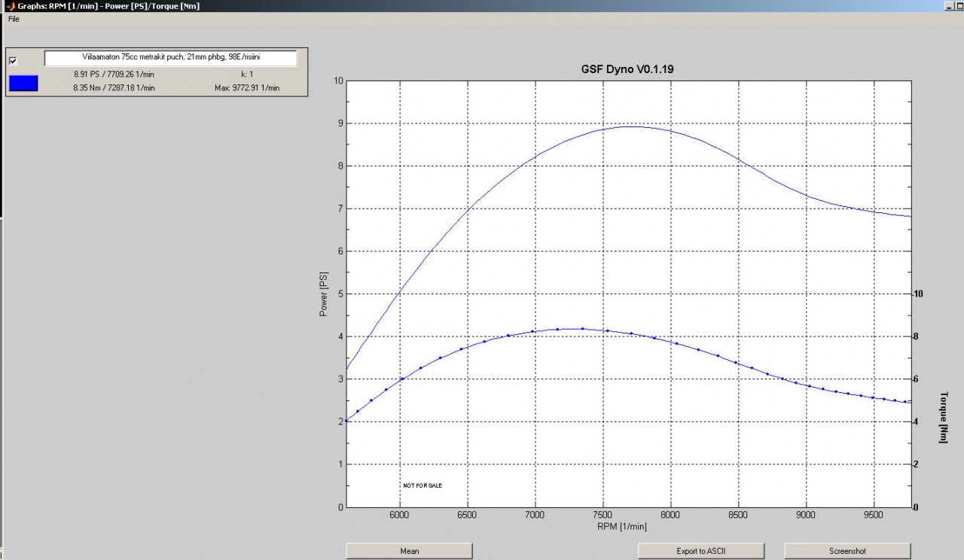Select the Torque [Nm] axis label
964x560 pixels.
[943, 417]
